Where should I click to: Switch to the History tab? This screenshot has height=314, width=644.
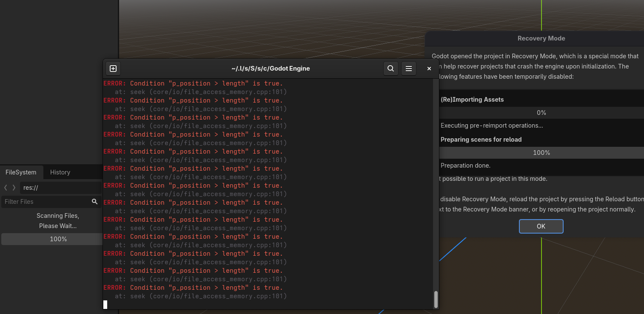tap(60, 172)
